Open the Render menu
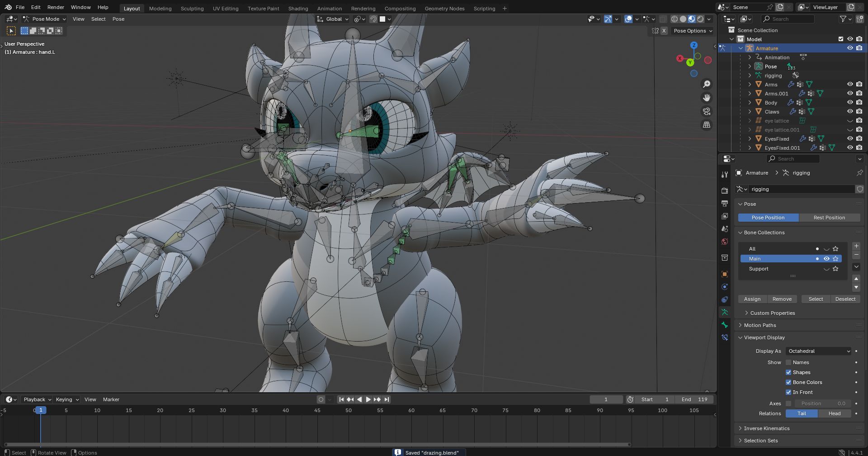This screenshot has height=456, width=868. (56, 7)
